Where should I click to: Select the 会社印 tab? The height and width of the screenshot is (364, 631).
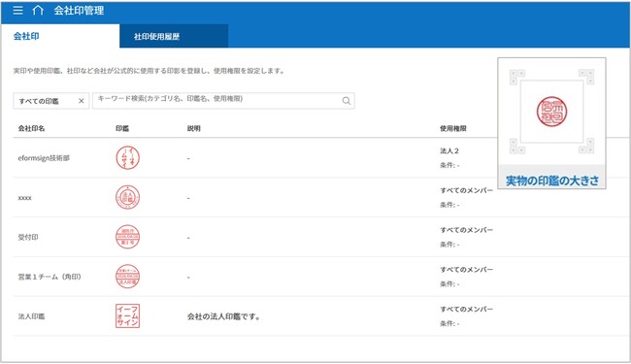tap(26, 36)
